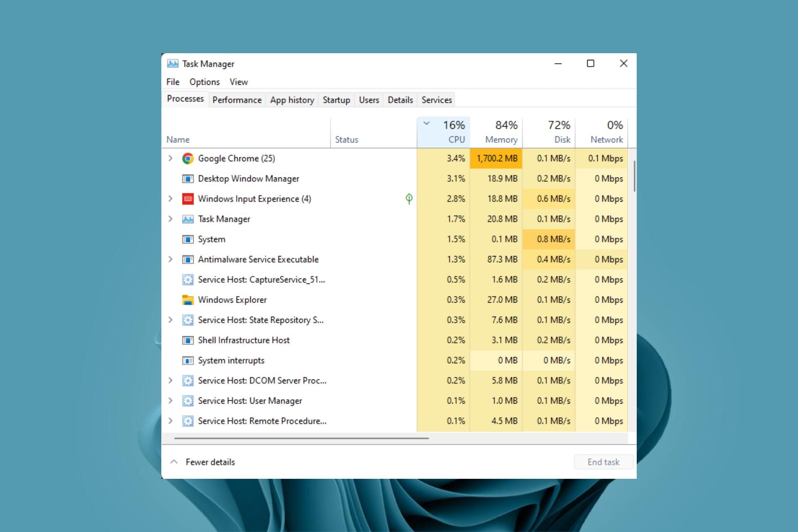Click the vertical scrollbar thumb
The width and height of the screenshot is (798, 532).
[x=634, y=176]
